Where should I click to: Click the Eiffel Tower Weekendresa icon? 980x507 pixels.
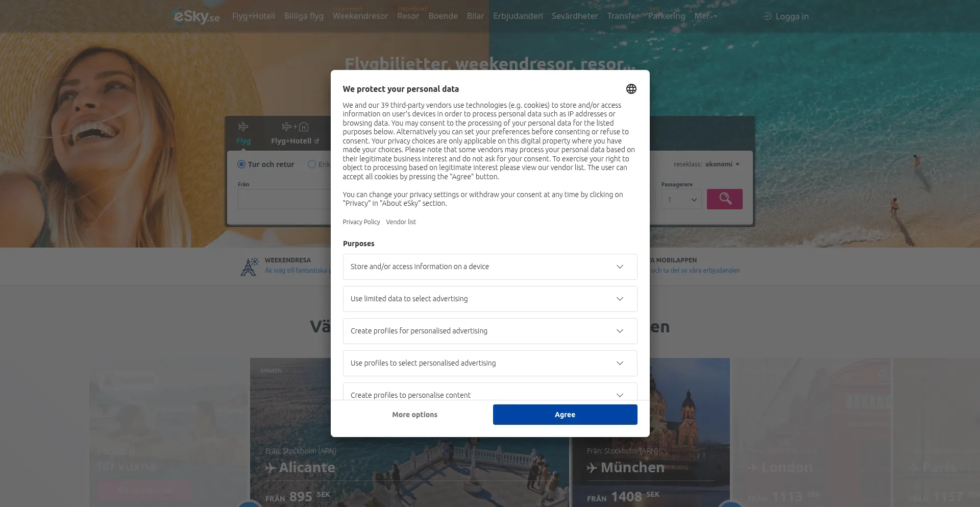point(249,267)
